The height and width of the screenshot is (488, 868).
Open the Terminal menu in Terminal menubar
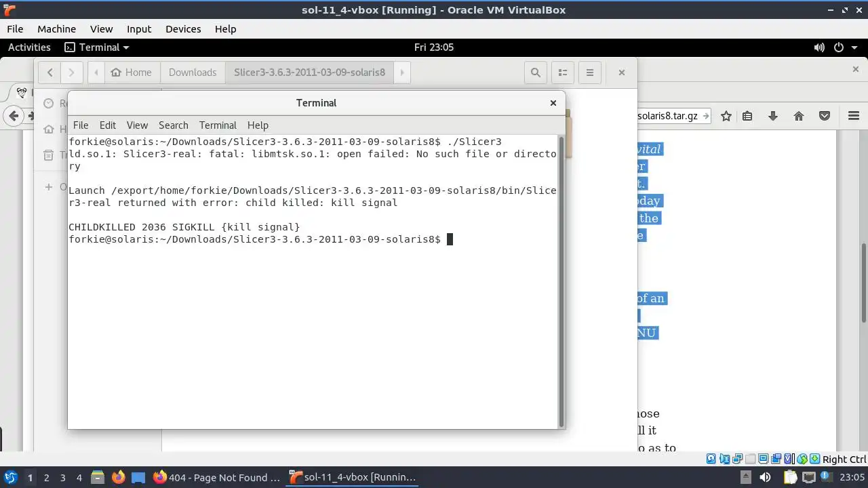pyautogui.click(x=218, y=125)
